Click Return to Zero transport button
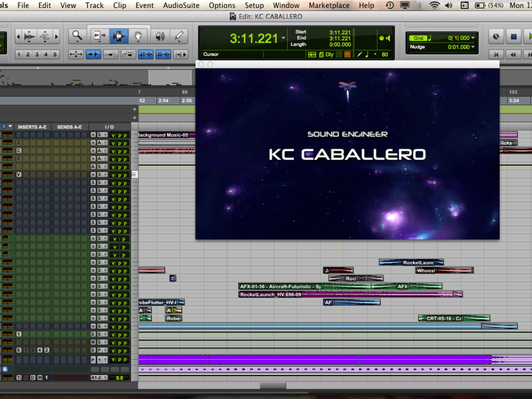Image resolution: width=532 pixels, height=399 pixels. [496, 54]
